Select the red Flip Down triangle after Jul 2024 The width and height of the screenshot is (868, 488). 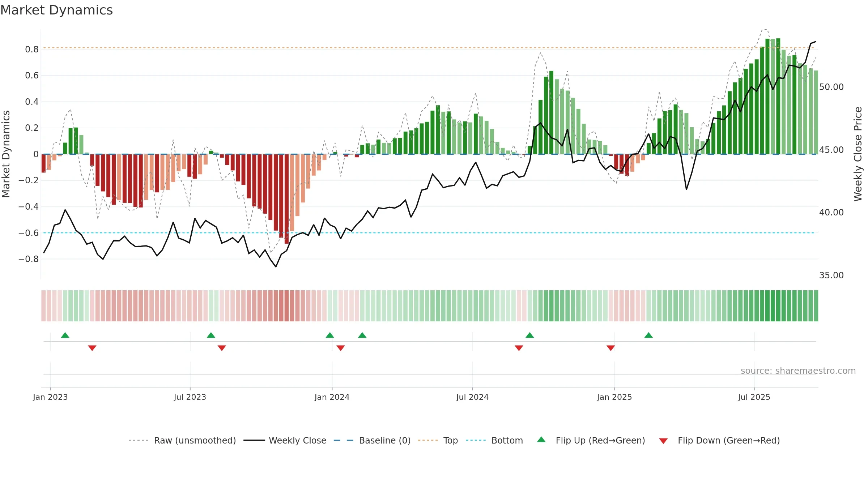point(519,348)
